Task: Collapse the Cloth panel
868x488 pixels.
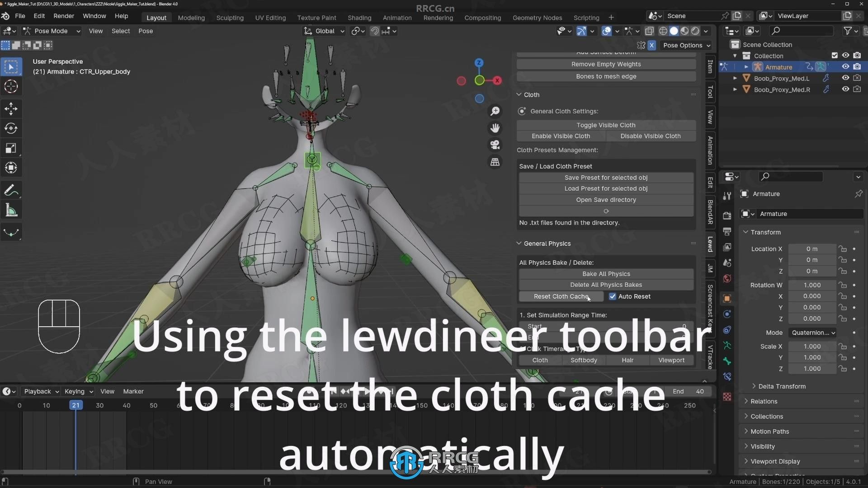Action: click(x=519, y=95)
